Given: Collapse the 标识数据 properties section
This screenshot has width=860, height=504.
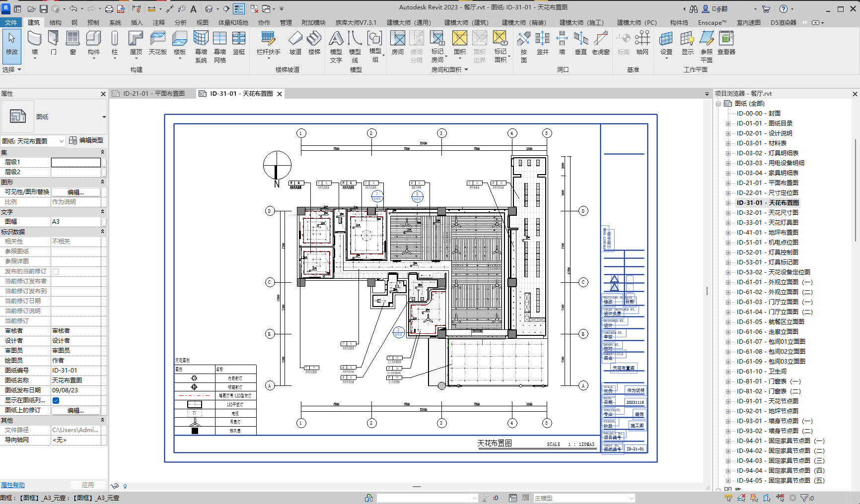Looking at the screenshot, I should point(102,232).
